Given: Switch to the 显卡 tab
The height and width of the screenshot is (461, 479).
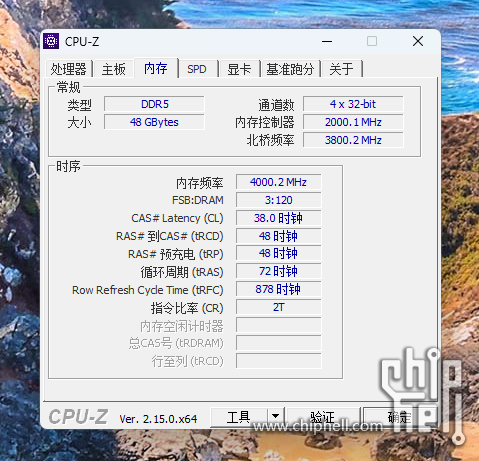Looking at the screenshot, I should pyautogui.click(x=239, y=69).
